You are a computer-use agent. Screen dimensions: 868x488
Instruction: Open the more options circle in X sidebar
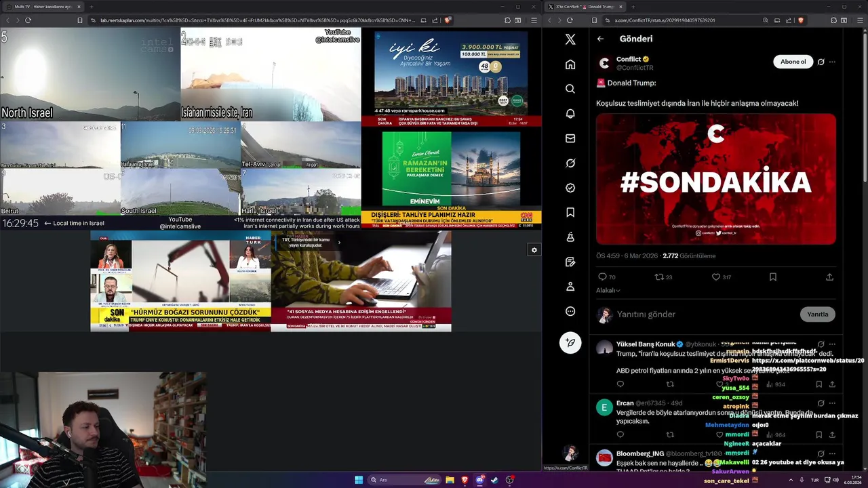[x=570, y=312]
